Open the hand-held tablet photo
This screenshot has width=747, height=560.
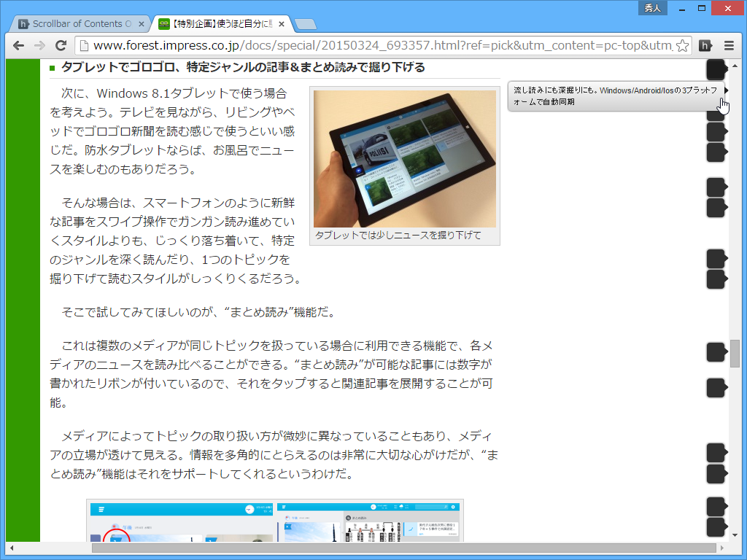[404, 158]
